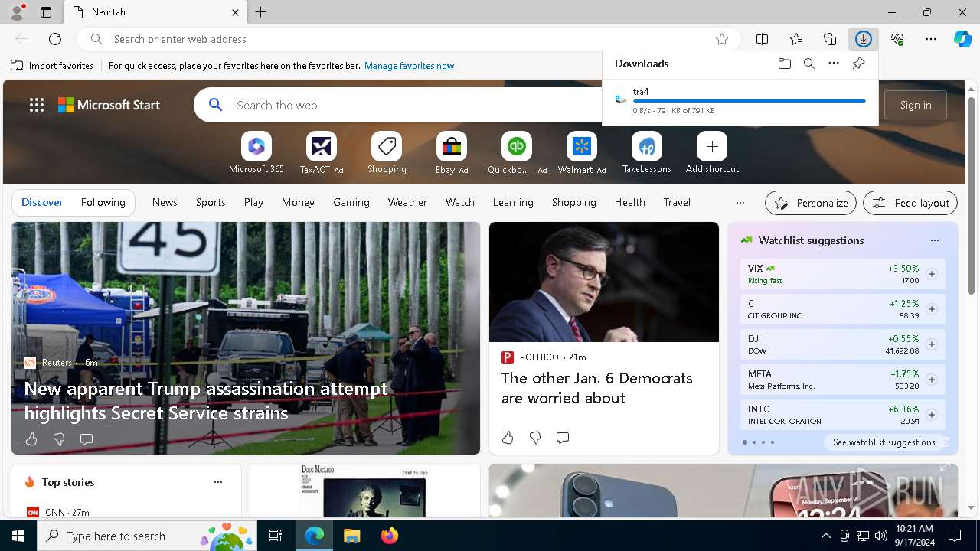Open Settings and more ellipsis in toolbar
980x551 pixels.
(x=931, y=39)
